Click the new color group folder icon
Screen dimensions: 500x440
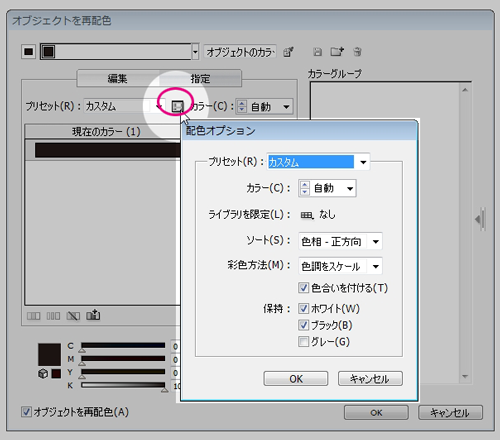(337, 52)
